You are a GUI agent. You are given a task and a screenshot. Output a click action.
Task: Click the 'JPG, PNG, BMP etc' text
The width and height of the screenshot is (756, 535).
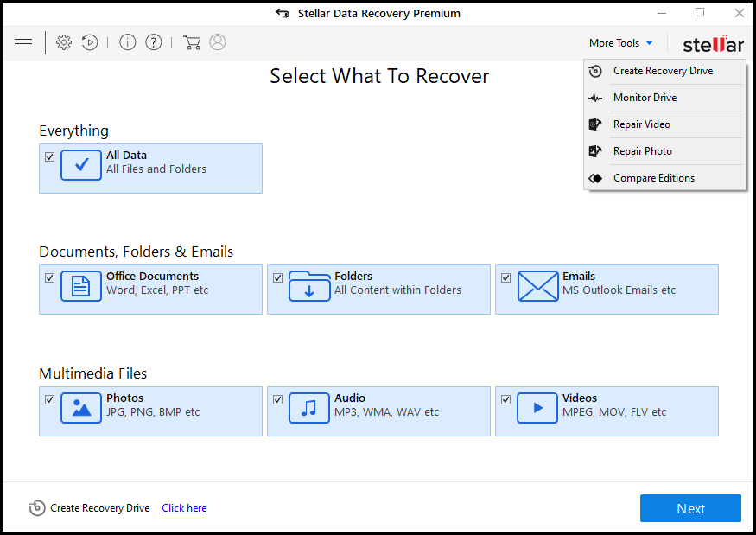click(153, 412)
